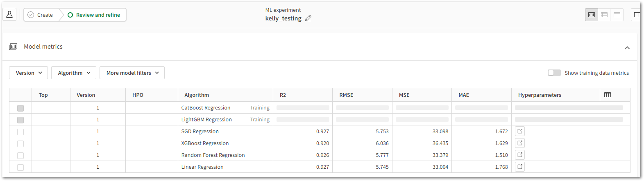Image resolution: width=644 pixels, height=181 pixels.
Task: Open the Algorithm filter dropdown
Action: (x=74, y=73)
